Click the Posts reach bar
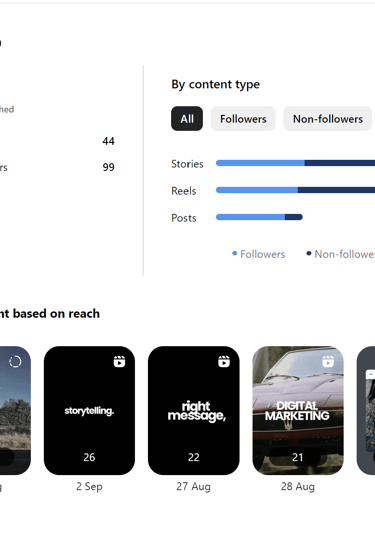 click(259, 217)
